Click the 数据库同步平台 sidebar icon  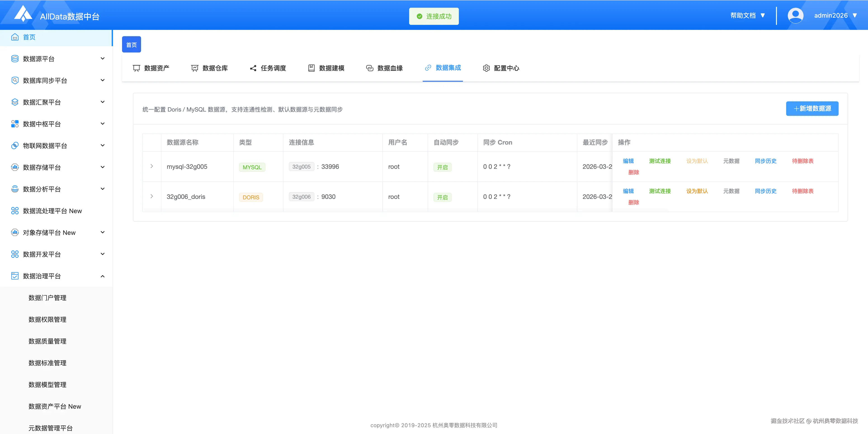(15, 80)
